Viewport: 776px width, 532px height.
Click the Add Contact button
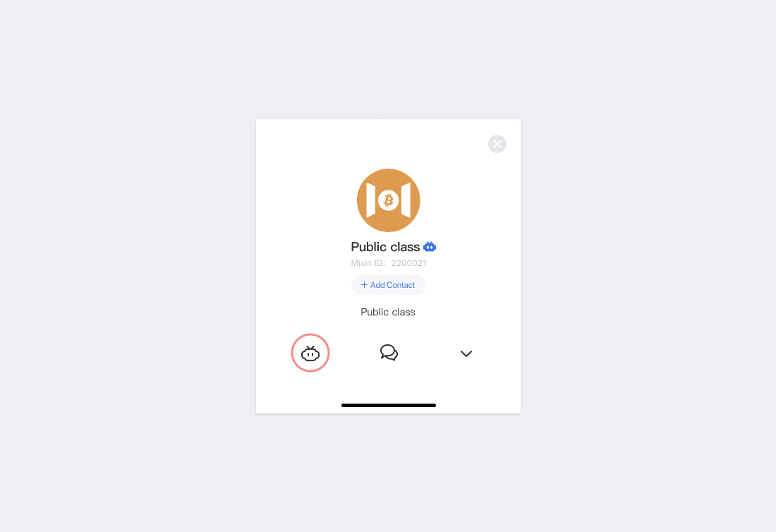click(x=389, y=285)
